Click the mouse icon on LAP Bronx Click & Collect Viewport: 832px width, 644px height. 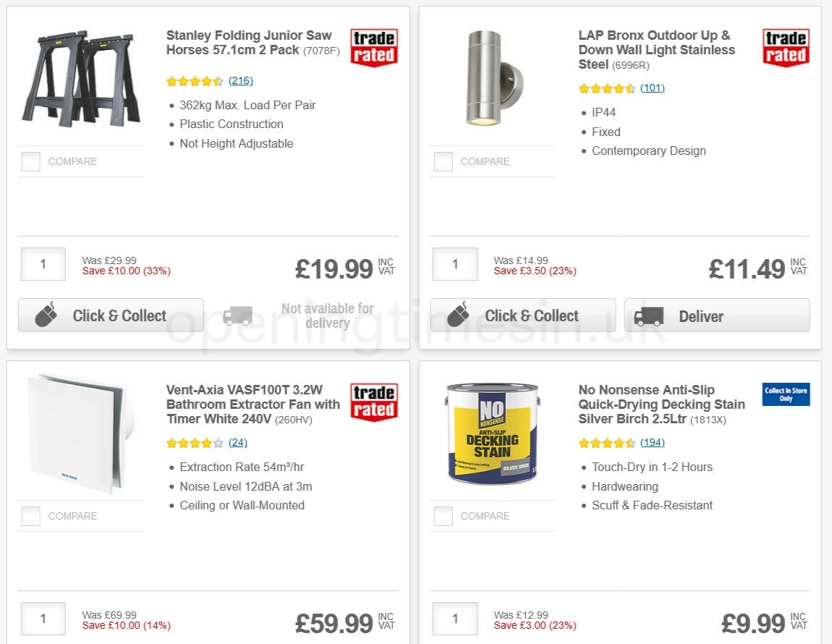pyautogui.click(x=459, y=315)
